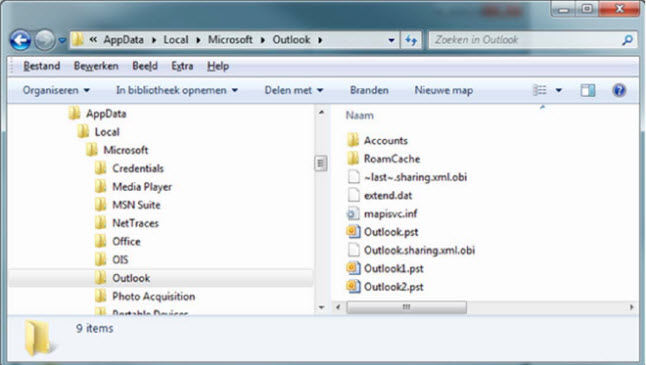The height and width of the screenshot is (365, 646).
Task: Select the mapisvc.inf file icon
Action: click(353, 213)
